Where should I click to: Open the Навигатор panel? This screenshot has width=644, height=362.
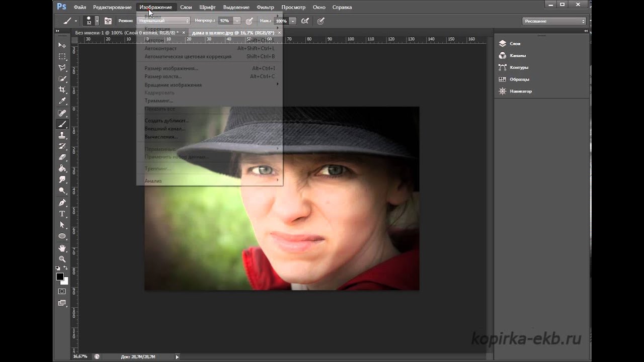coord(520,91)
